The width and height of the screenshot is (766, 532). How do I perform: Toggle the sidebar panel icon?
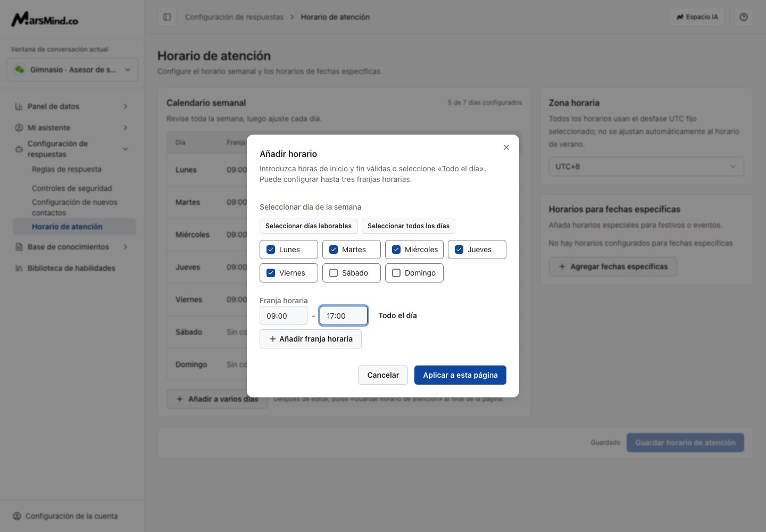[x=167, y=17]
